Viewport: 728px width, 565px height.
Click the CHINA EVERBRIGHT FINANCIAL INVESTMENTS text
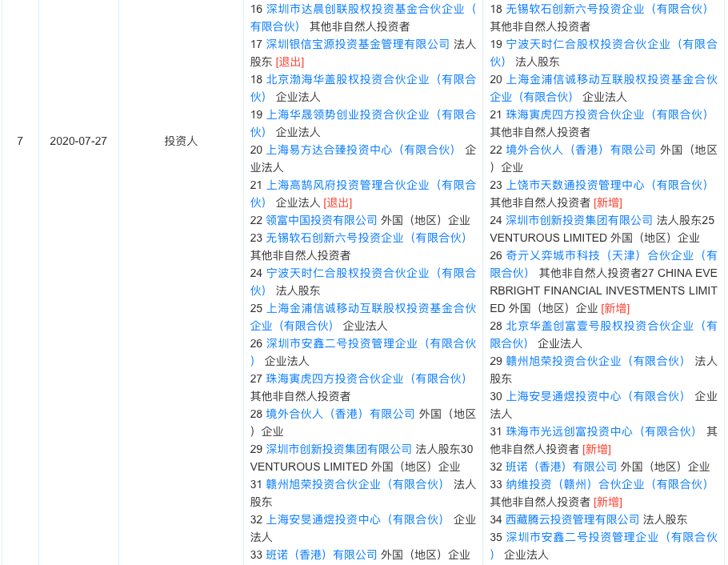point(603,291)
